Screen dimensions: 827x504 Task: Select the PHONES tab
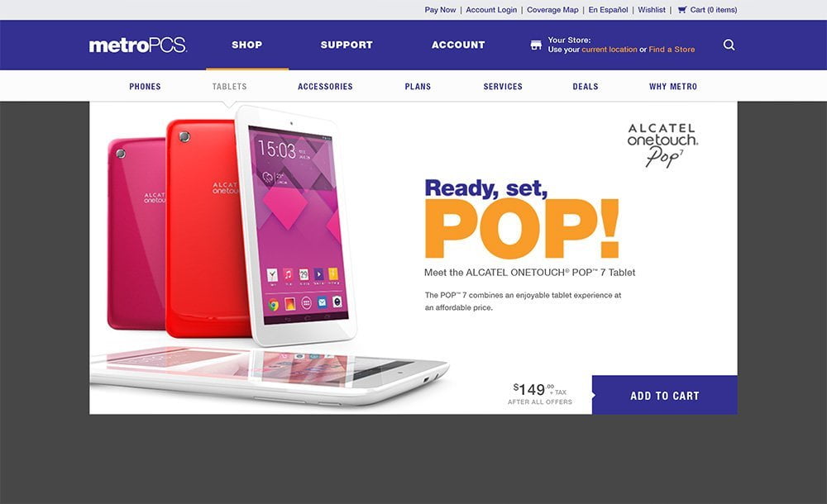145,87
